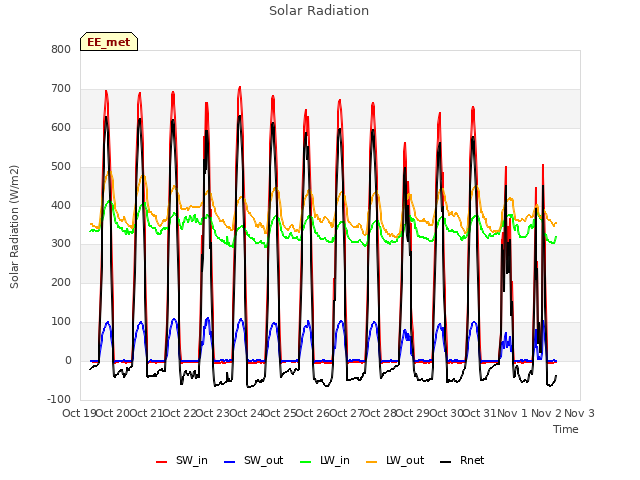Viewport: 640px width, 480px height.
Task: Click the orange LW_out legend swatch
Action: pyautogui.click(x=372, y=462)
